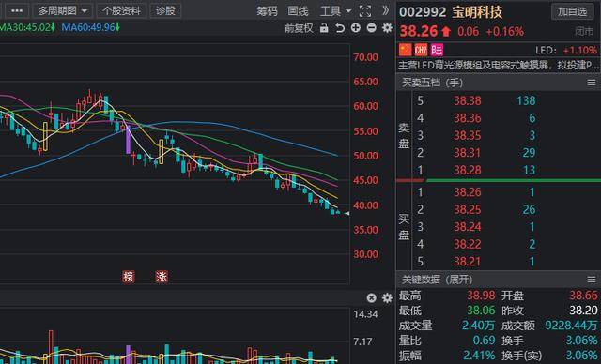Click the 诊股 button

(165, 10)
